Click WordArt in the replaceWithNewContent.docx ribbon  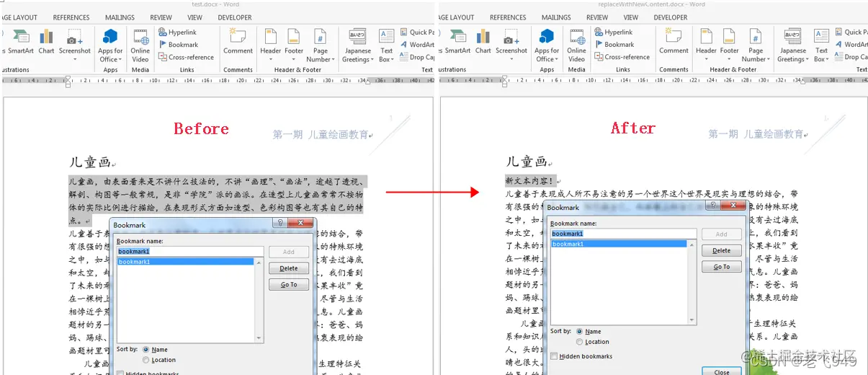click(x=851, y=45)
